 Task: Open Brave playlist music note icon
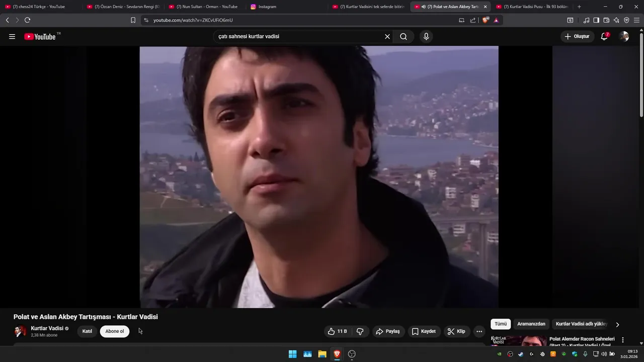(586, 20)
